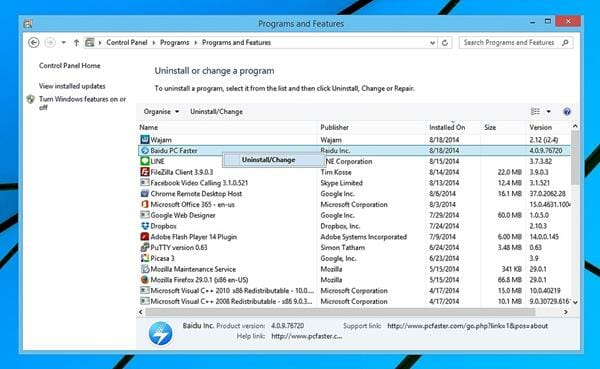Go up one level with Up arrow

(x=76, y=42)
